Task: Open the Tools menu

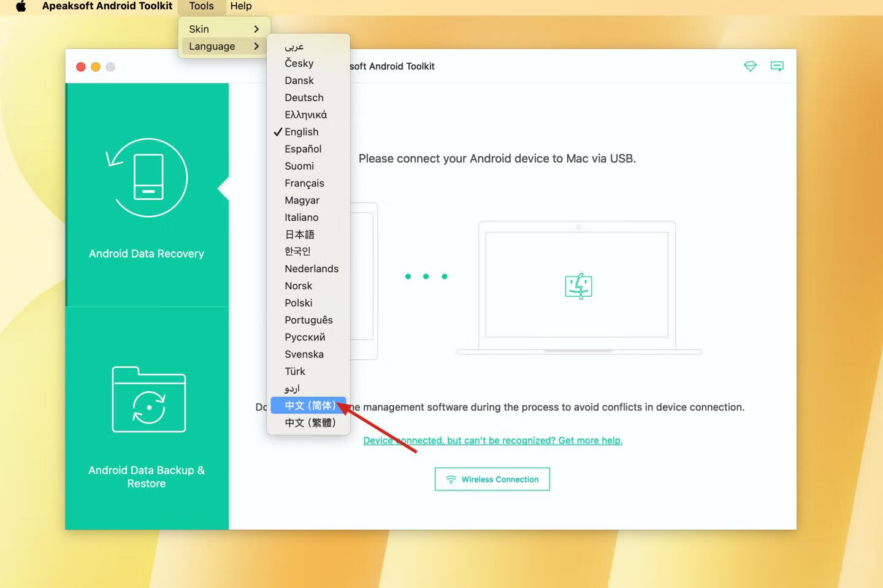Action: (201, 6)
